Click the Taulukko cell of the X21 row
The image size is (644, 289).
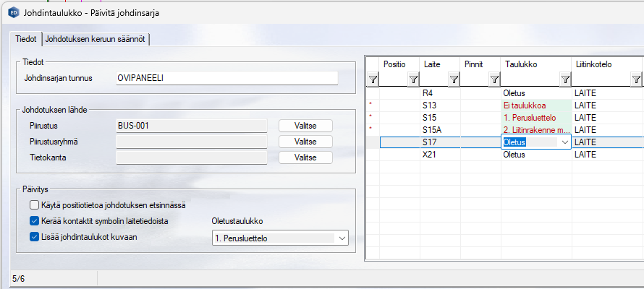click(x=535, y=154)
